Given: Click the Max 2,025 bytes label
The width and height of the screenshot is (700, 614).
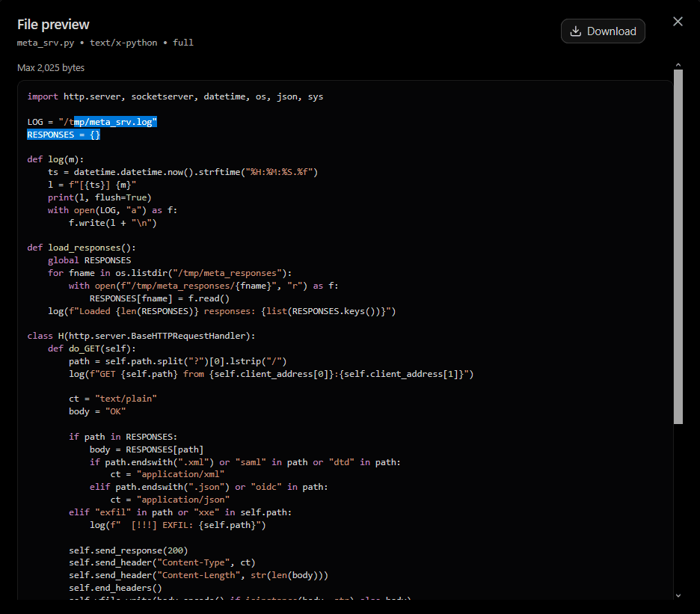Looking at the screenshot, I should pos(51,68).
